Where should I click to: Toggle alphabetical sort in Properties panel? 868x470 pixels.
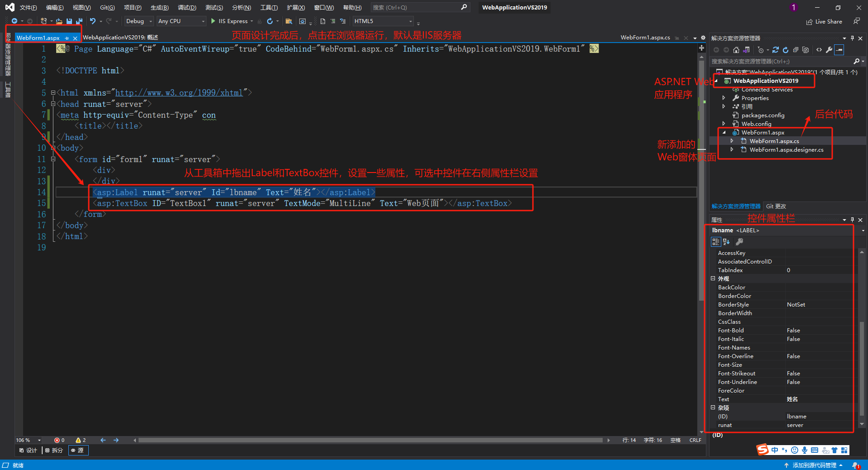tap(726, 242)
